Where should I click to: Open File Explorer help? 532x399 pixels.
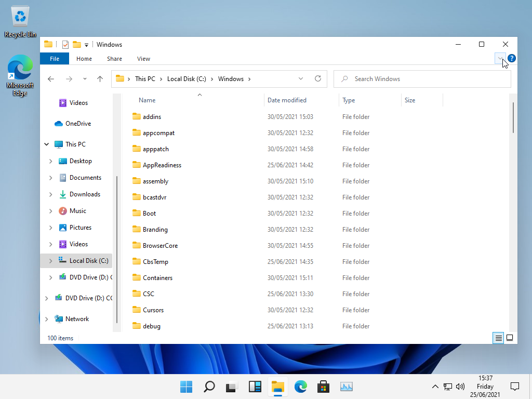tap(511, 59)
